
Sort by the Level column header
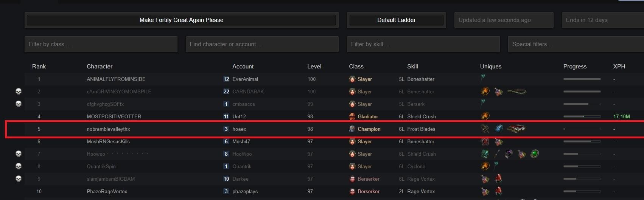point(314,67)
